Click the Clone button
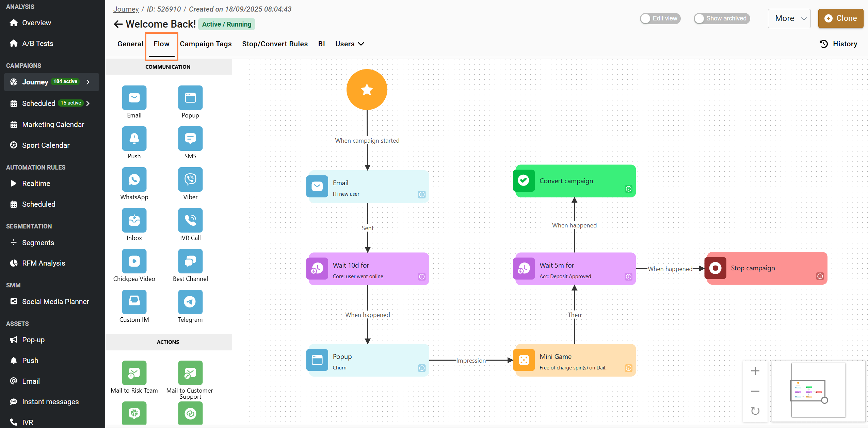Image resolution: width=868 pixels, height=428 pixels. coord(840,18)
